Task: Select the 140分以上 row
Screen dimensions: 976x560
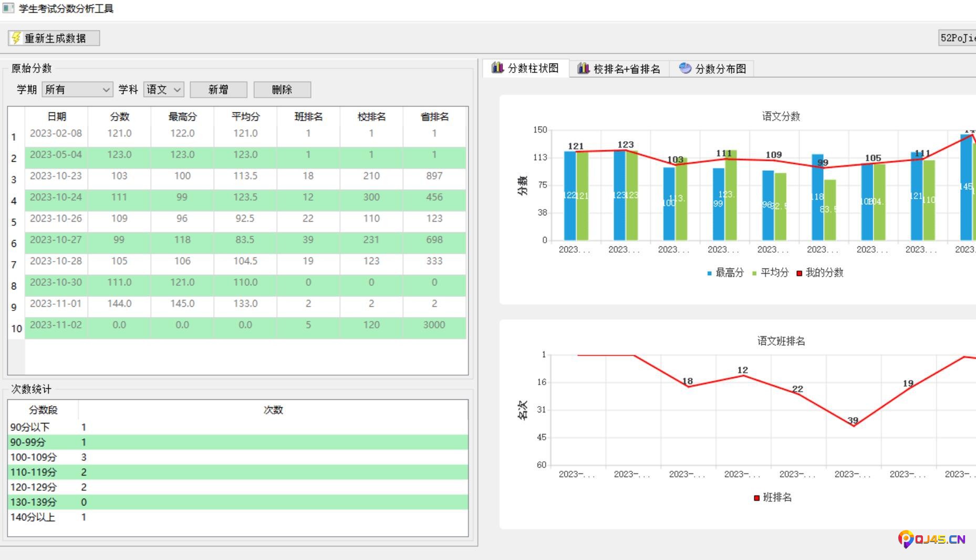Action: (x=238, y=517)
